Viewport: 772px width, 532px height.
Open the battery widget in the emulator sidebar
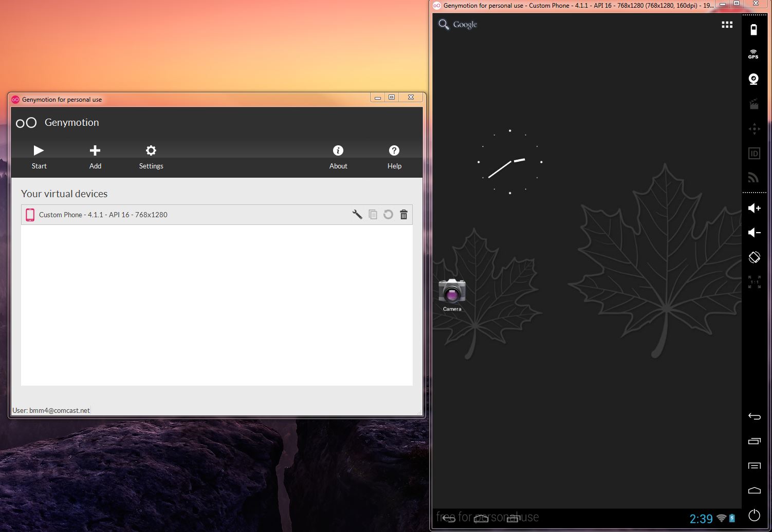click(x=753, y=30)
